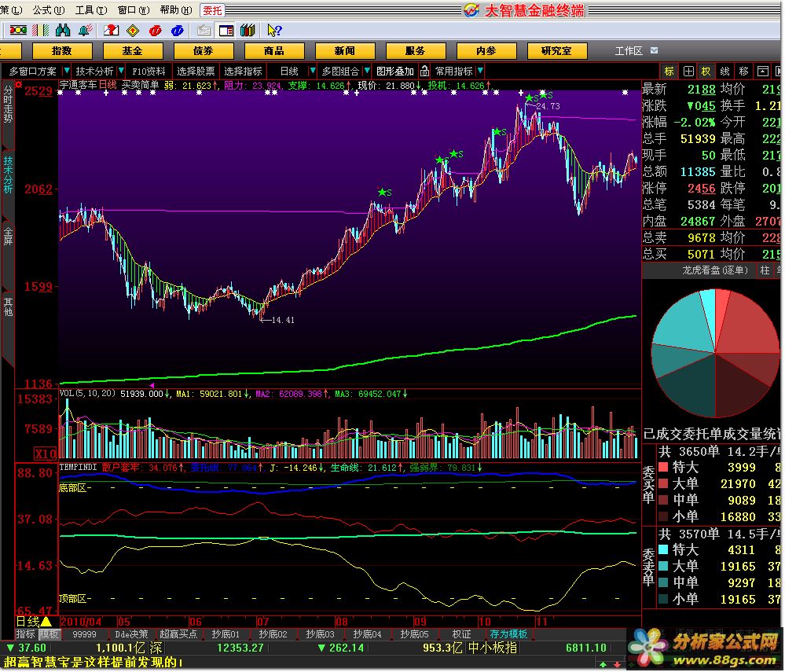Toggle the 委托 button in menu bar

click(x=213, y=10)
